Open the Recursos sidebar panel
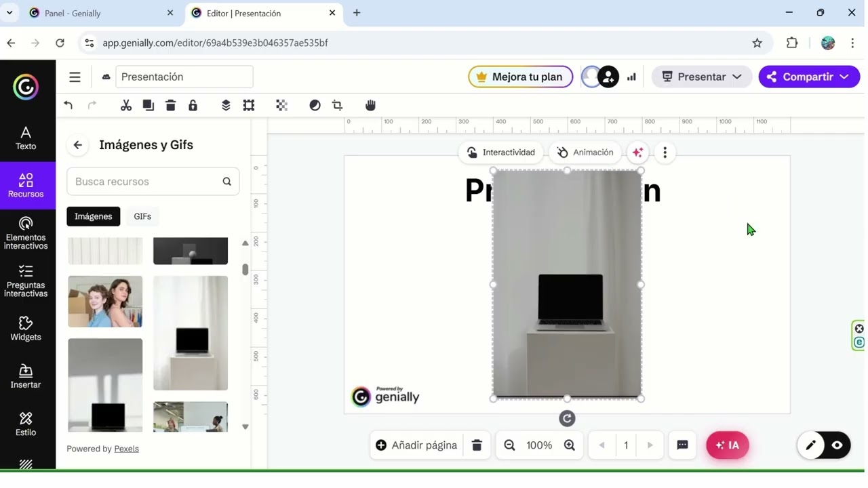The height and width of the screenshot is (488, 868). click(26, 186)
